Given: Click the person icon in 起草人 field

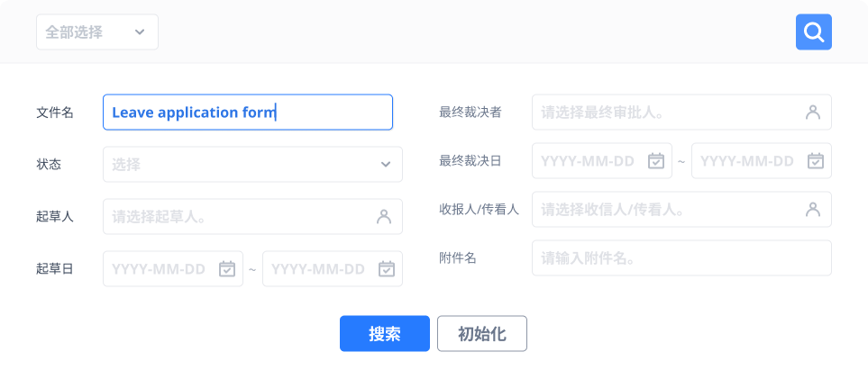Looking at the screenshot, I should [x=384, y=217].
